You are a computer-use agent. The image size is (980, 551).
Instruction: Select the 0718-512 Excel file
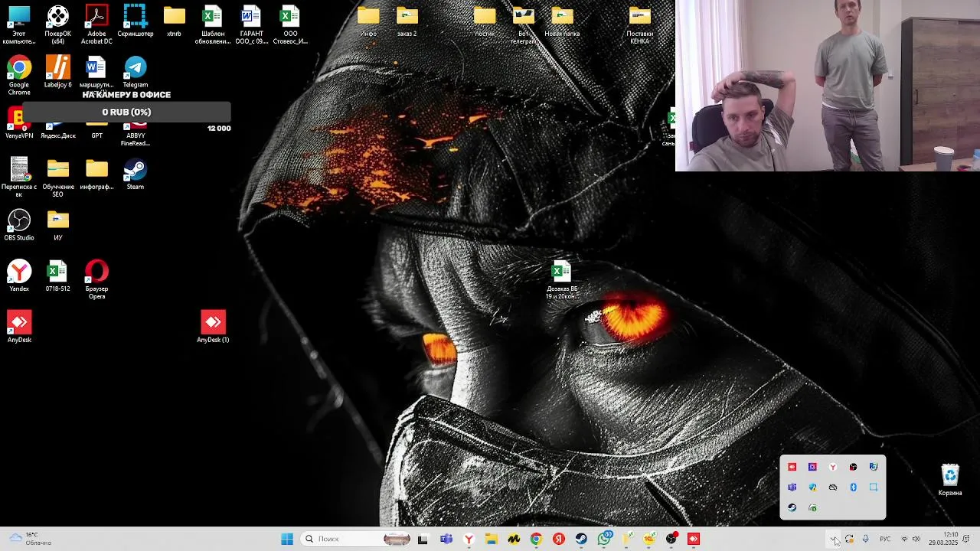[x=57, y=276]
